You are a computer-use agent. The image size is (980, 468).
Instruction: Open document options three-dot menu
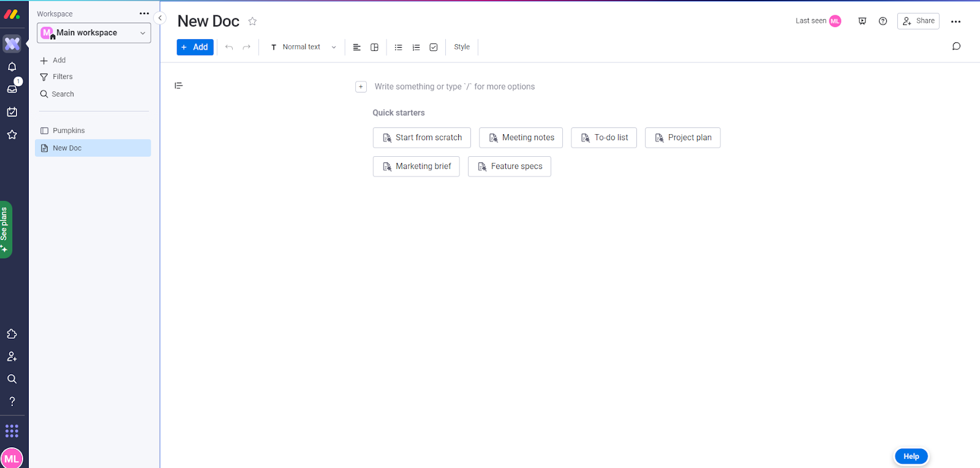click(956, 21)
